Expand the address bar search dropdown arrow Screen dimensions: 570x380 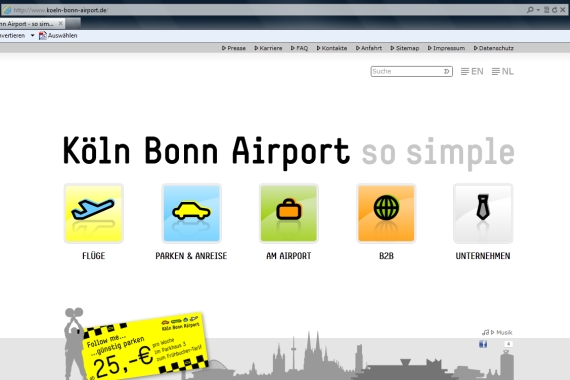[x=538, y=10]
